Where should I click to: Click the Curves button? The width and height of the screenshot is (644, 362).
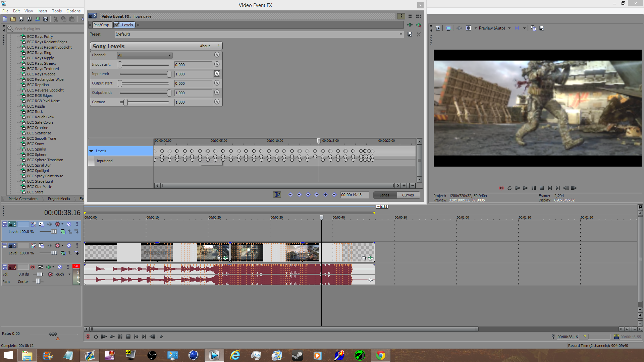(408, 195)
